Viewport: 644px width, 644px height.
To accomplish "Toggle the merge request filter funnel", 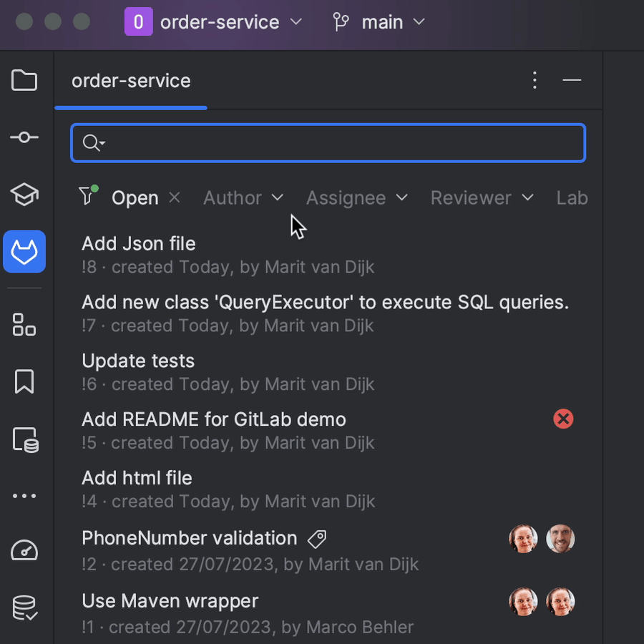I will pos(87,197).
